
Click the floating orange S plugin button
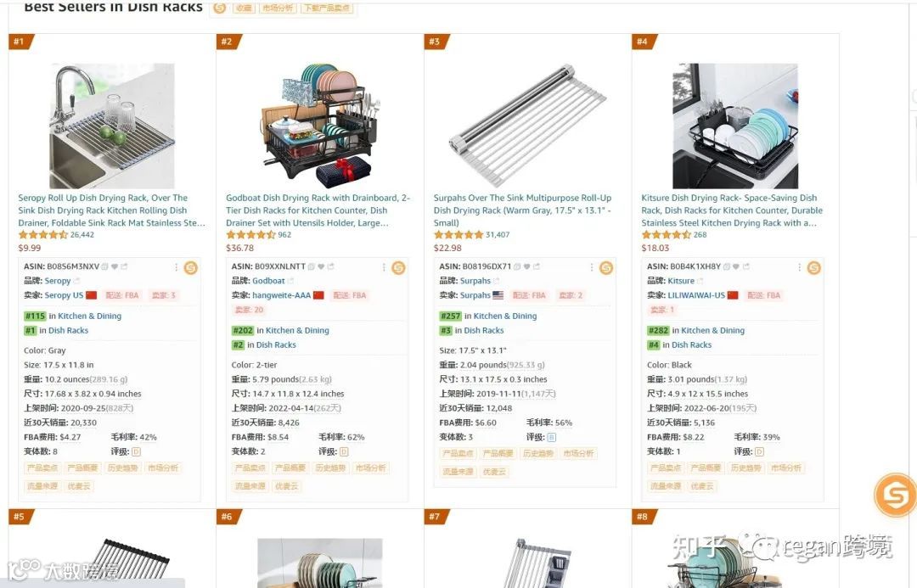[x=895, y=495]
